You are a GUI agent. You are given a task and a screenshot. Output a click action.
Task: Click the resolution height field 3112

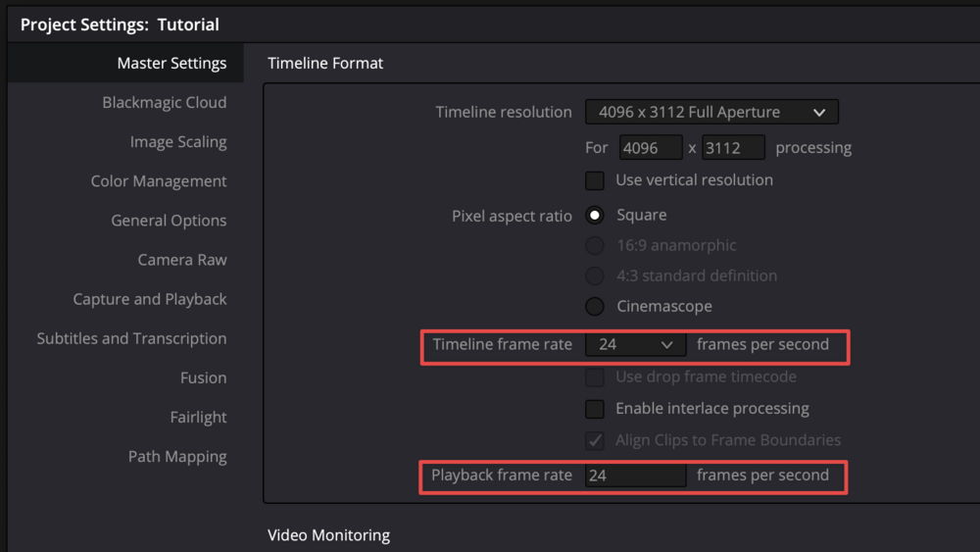point(732,148)
